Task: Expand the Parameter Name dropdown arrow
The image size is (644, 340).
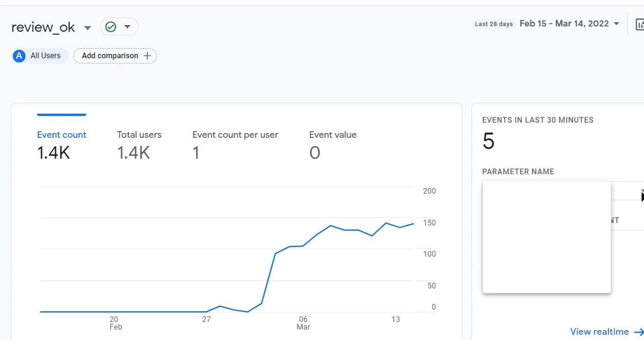Action: pos(642,192)
